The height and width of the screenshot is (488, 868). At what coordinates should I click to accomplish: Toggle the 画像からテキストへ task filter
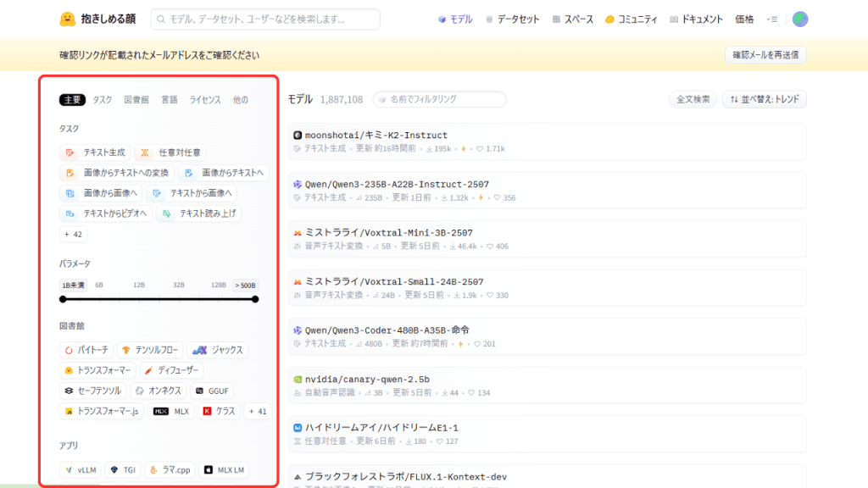[x=223, y=173]
